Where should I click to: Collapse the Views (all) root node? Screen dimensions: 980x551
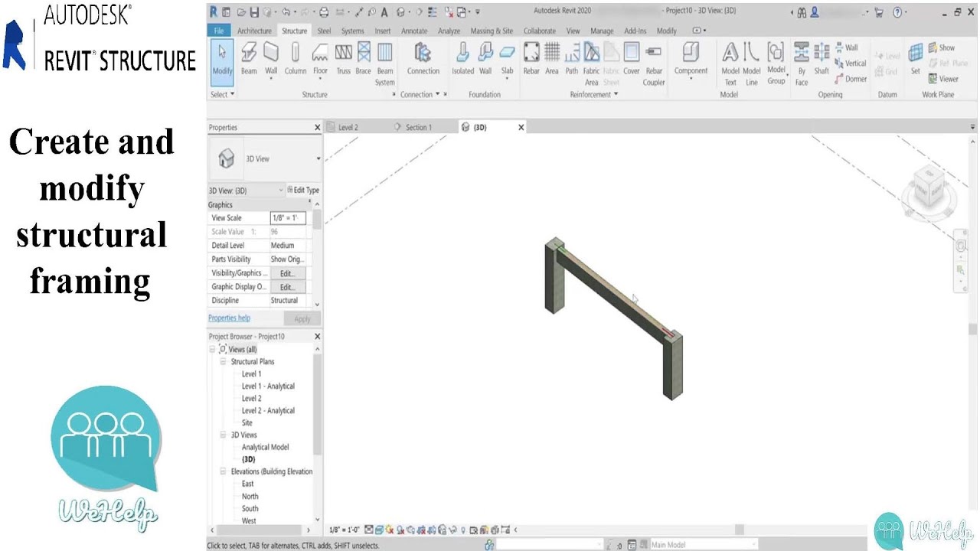[x=213, y=349]
